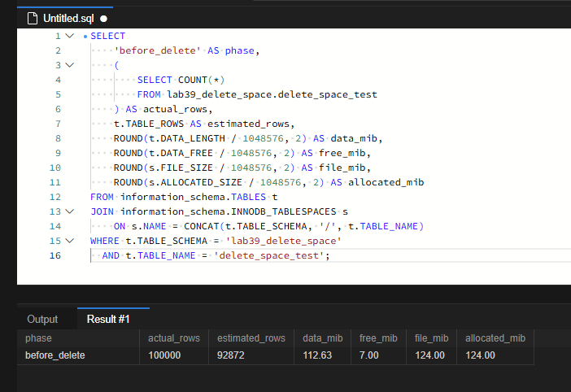The height and width of the screenshot is (392, 571).
Task: Click COUNT(*) on line 4
Action: point(202,80)
